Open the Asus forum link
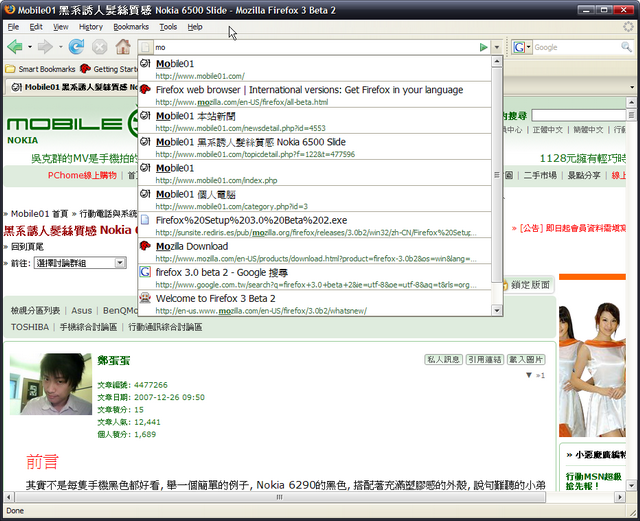This screenshot has height=521, width=640. tap(82, 311)
